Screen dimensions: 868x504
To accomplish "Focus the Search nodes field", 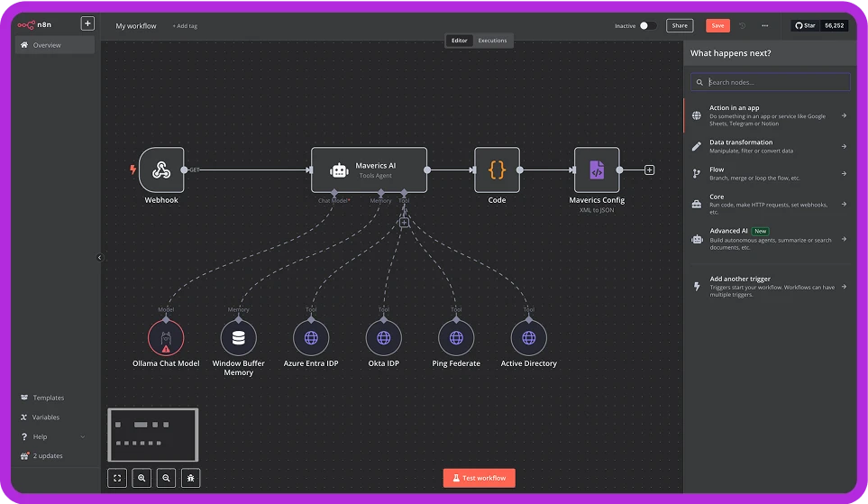I will [x=770, y=82].
